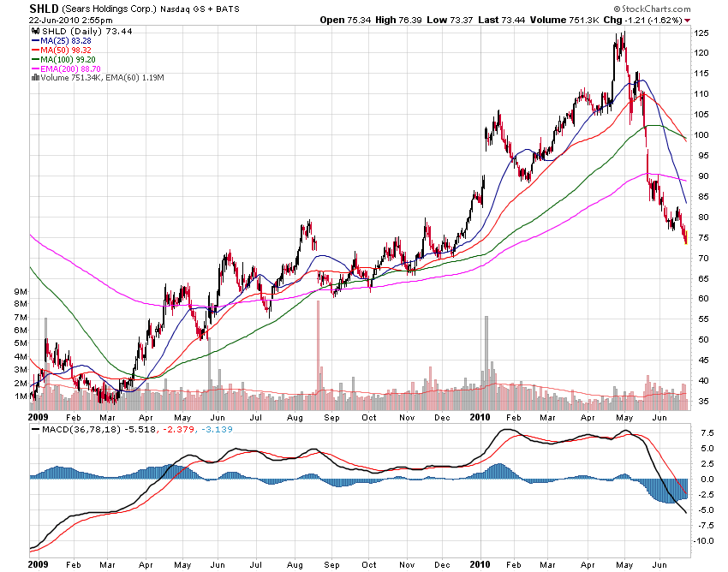Click the 'Last 73.44' quote value
The image size is (728, 572).
tap(501, 20)
